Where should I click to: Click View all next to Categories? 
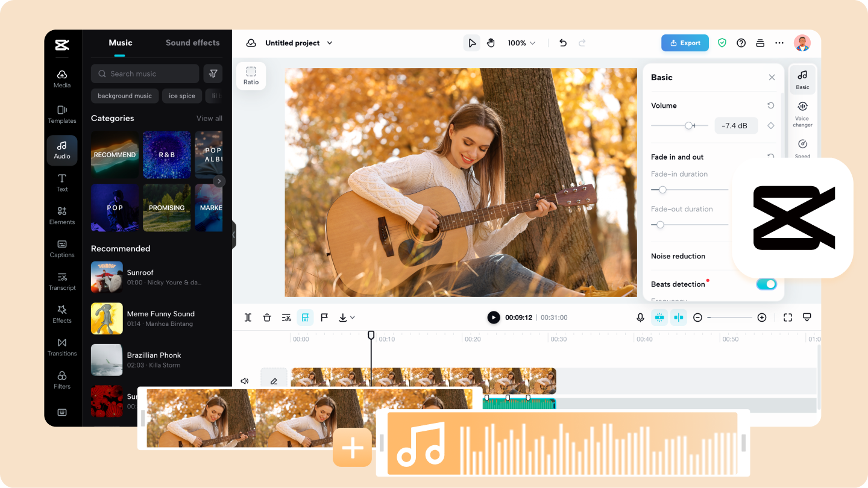click(x=209, y=118)
